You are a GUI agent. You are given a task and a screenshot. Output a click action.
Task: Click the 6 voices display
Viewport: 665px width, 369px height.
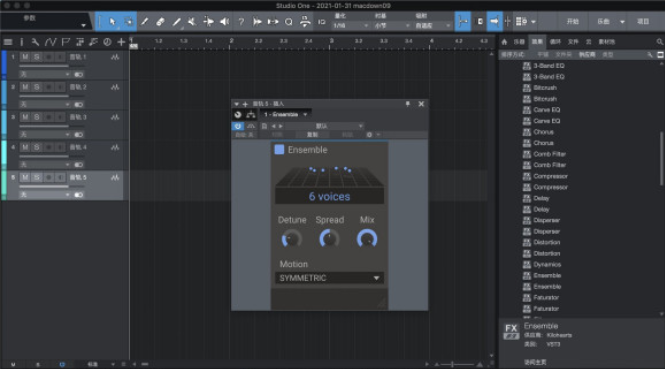click(x=330, y=196)
